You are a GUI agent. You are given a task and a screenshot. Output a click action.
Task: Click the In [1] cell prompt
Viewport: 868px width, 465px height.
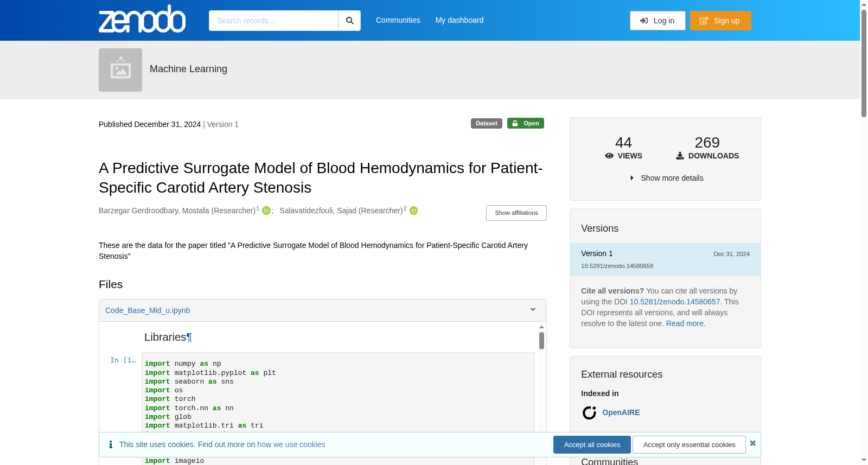click(123, 360)
